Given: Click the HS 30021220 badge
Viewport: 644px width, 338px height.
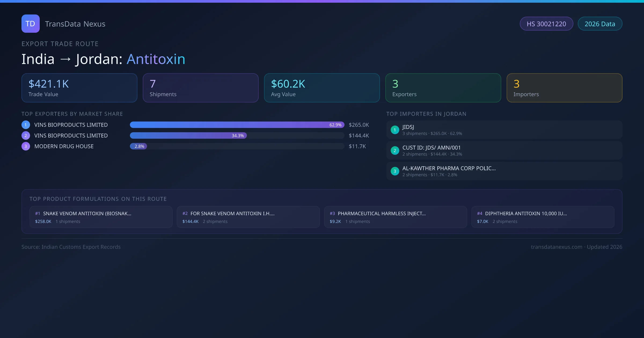Looking at the screenshot, I should click(x=546, y=24).
